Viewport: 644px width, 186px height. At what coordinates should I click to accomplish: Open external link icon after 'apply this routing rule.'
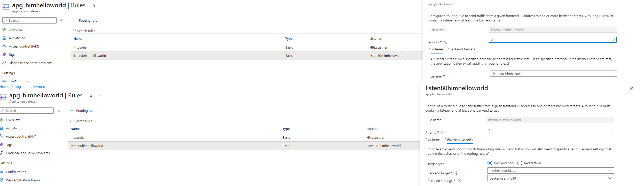(508, 63)
